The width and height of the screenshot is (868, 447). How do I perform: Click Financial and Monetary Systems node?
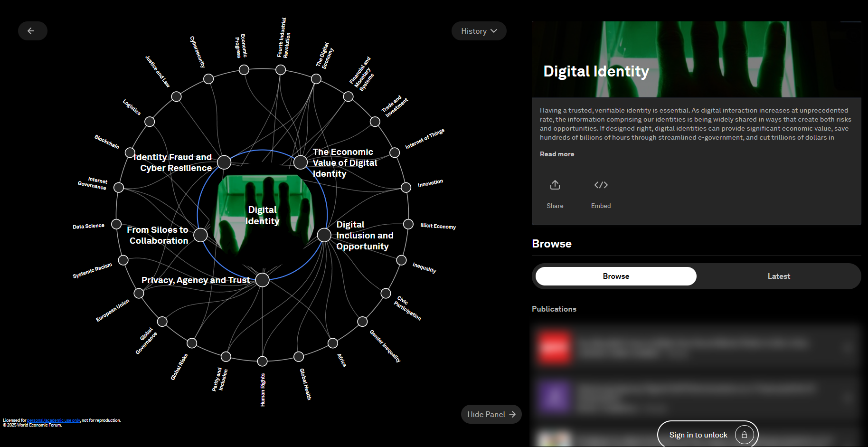pos(348,96)
